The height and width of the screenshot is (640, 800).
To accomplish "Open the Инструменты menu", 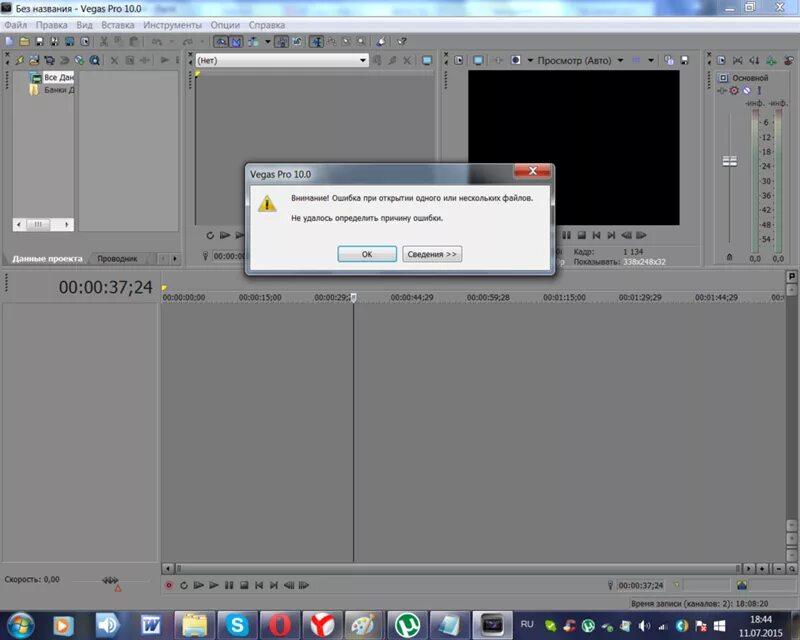I will click(172, 25).
